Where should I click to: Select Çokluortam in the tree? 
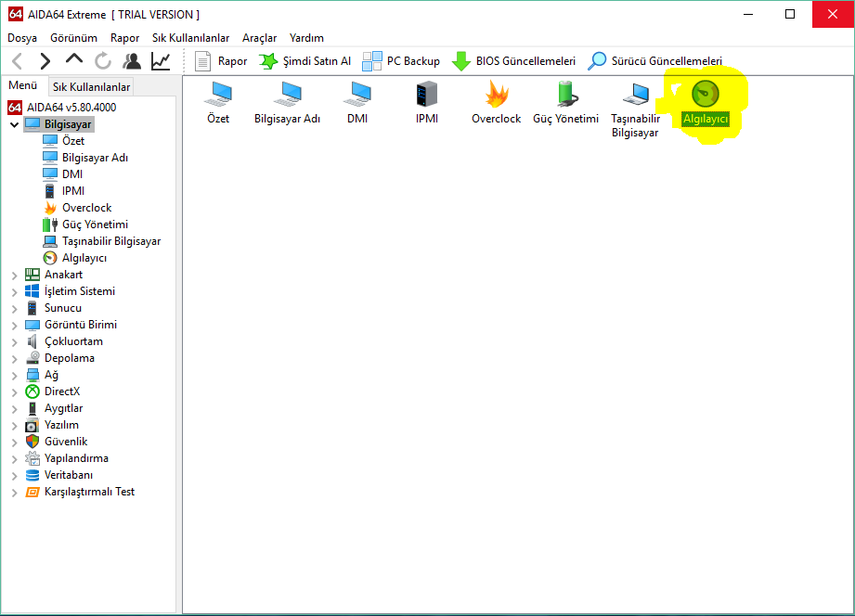(x=64, y=341)
